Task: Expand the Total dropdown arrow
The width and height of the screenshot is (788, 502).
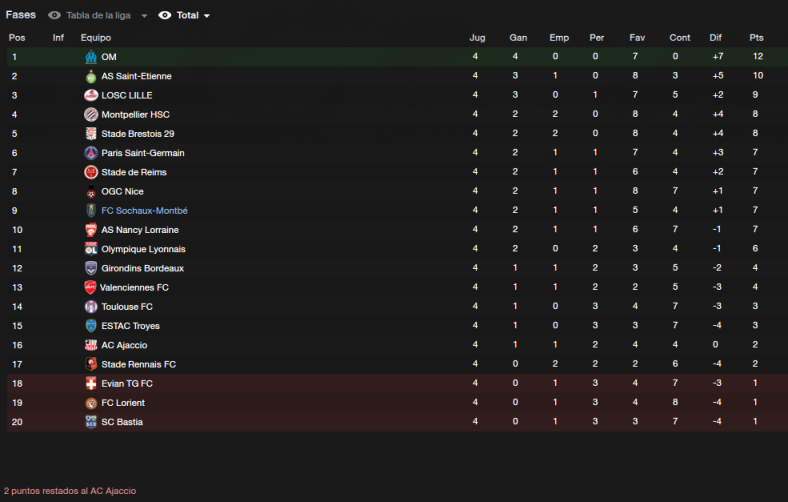Action: (x=207, y=16)
